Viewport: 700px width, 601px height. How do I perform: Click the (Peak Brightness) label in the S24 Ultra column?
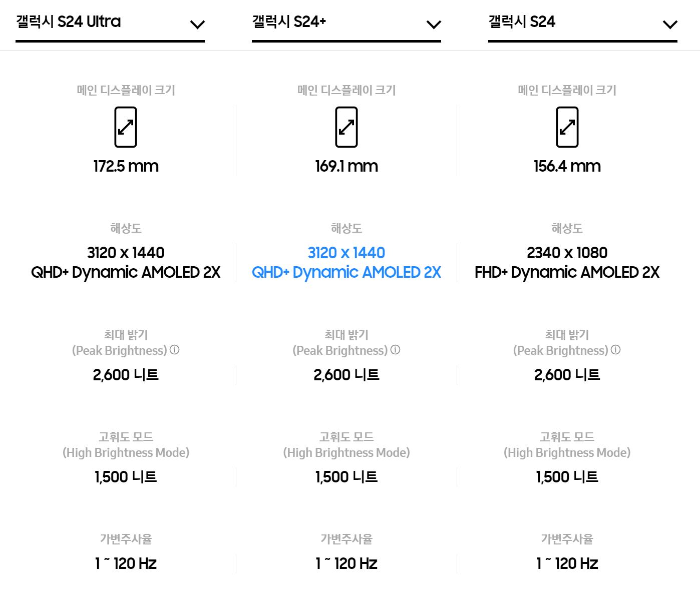click(120, 350)
